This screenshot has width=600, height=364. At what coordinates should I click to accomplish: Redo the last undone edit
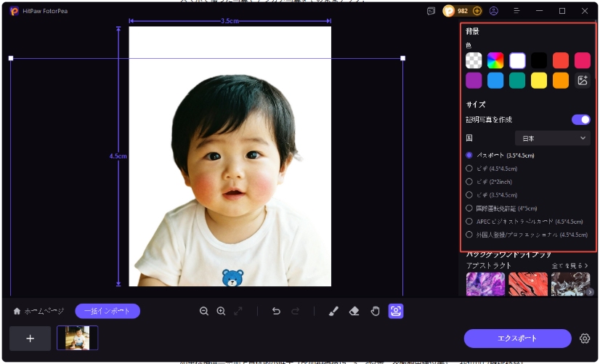point(295,311)
